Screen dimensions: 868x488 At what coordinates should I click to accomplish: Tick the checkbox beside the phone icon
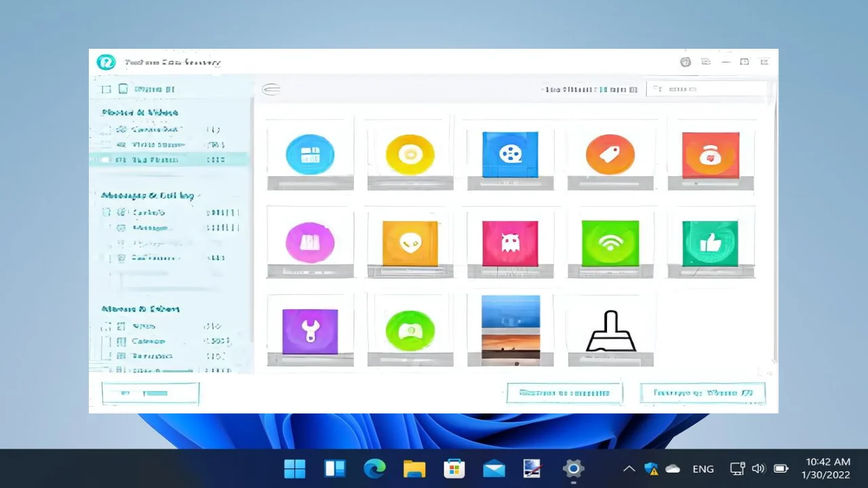click(x=106, y=89)
